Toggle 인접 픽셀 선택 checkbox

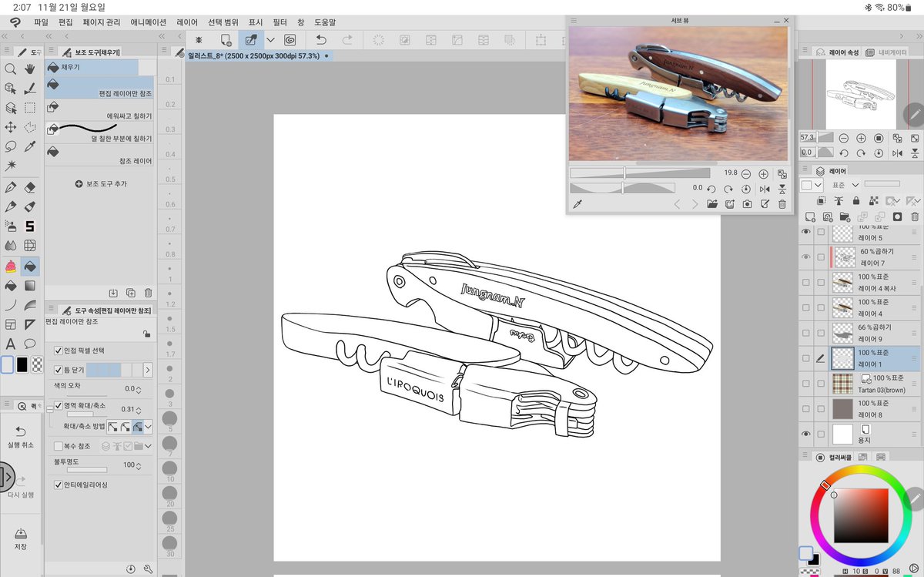59,351
